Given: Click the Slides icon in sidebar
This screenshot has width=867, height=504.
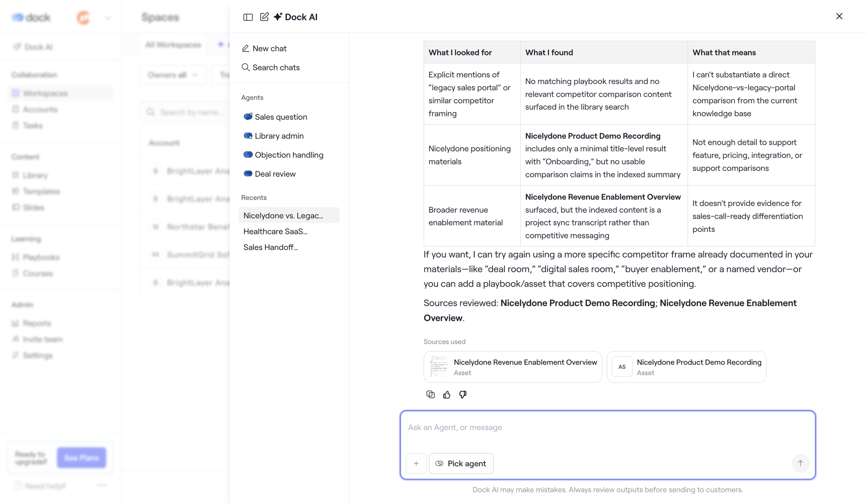Looking at the screenshot, I should [16, 207].
